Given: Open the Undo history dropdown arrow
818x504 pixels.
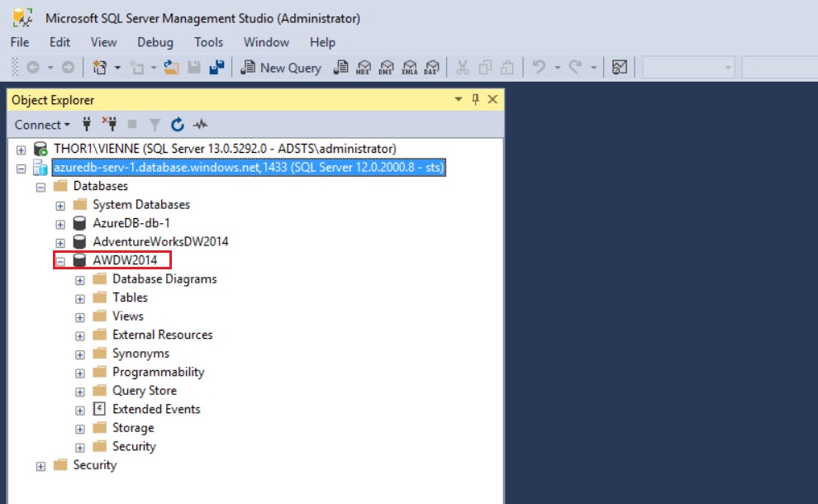Looking at the screenshot, I should point(557,67).
